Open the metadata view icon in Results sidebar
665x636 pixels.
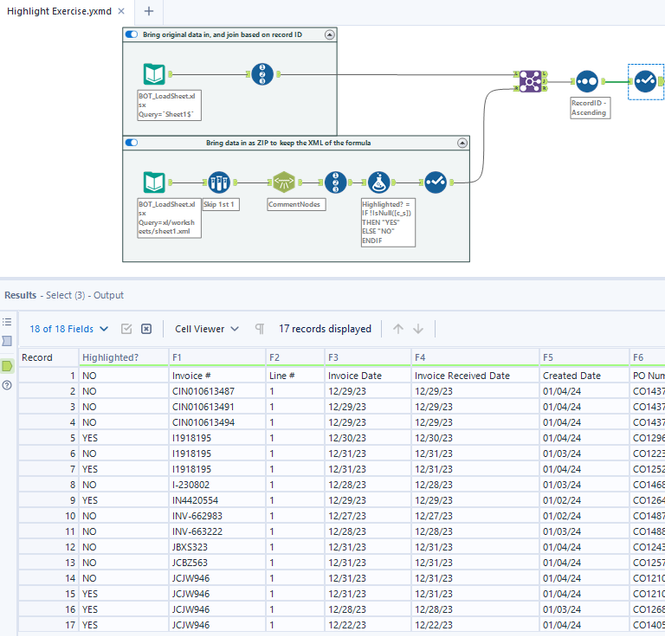coord(7,341)
